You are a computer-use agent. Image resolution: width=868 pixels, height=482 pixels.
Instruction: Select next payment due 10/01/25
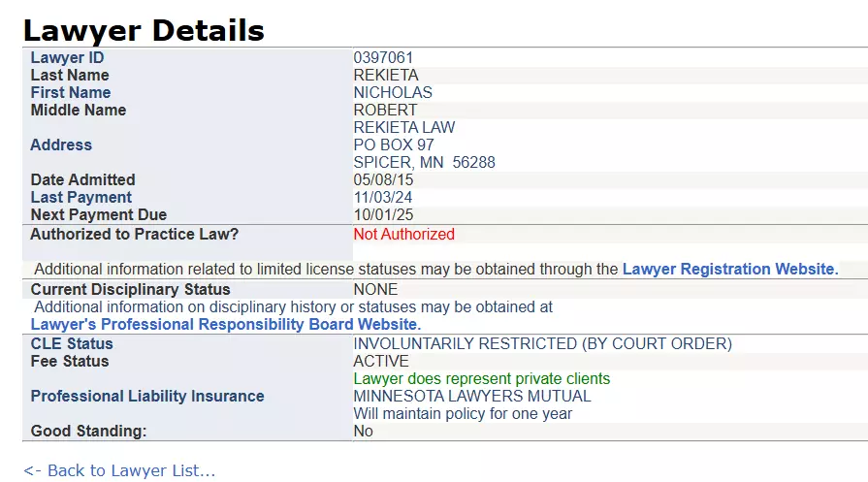tap(383, 214)
